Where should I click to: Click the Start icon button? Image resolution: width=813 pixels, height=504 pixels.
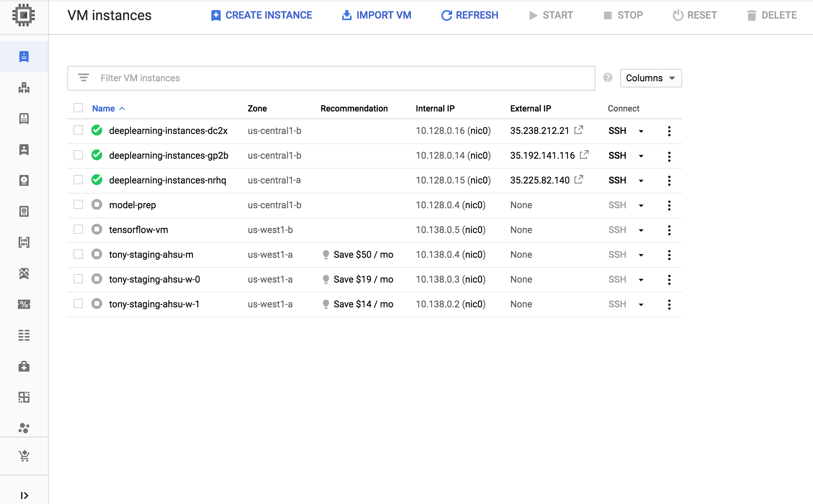pyautogui.click(x=531, y=15)
